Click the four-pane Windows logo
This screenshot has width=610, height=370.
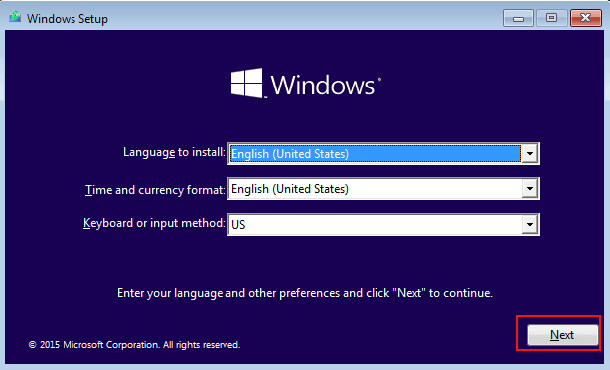tap(247, 83)
